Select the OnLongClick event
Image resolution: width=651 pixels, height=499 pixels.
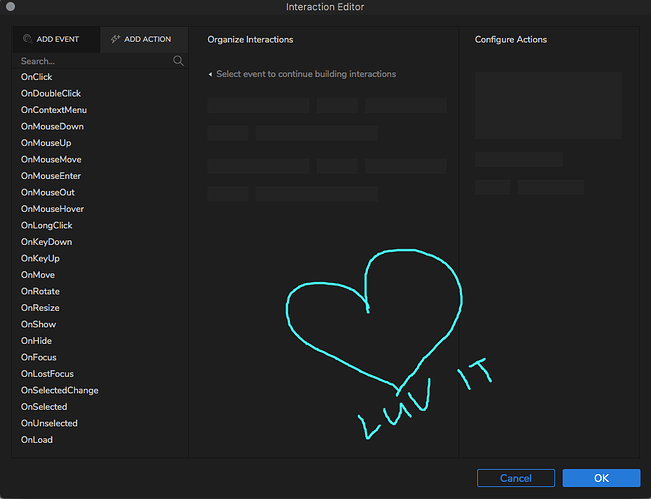[47, 226]
